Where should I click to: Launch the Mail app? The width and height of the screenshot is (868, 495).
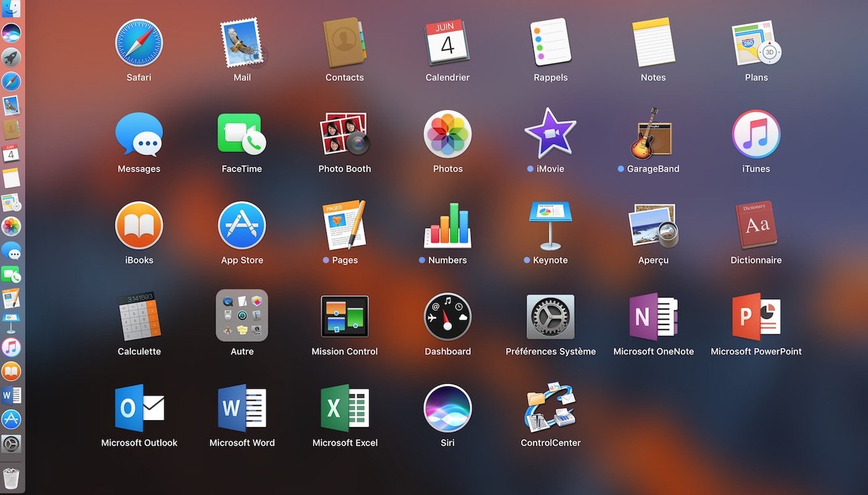coord(242,43)
